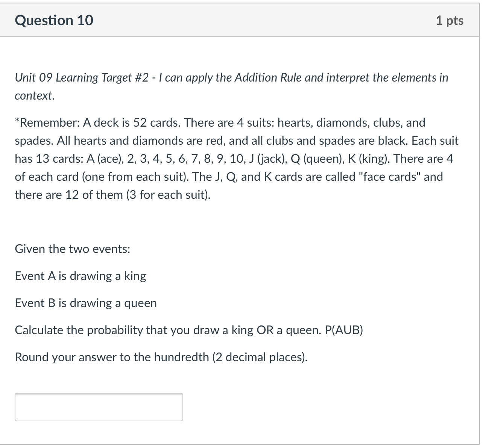Viewport: 486px width, 448px height.
Task: Click the rounding instructions line
Action: pos(161,357)
